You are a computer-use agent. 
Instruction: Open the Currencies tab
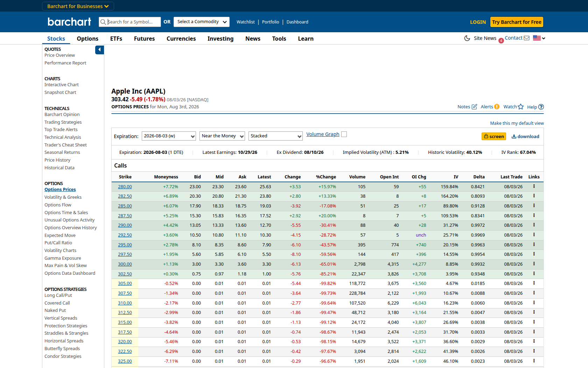point(181,39)
